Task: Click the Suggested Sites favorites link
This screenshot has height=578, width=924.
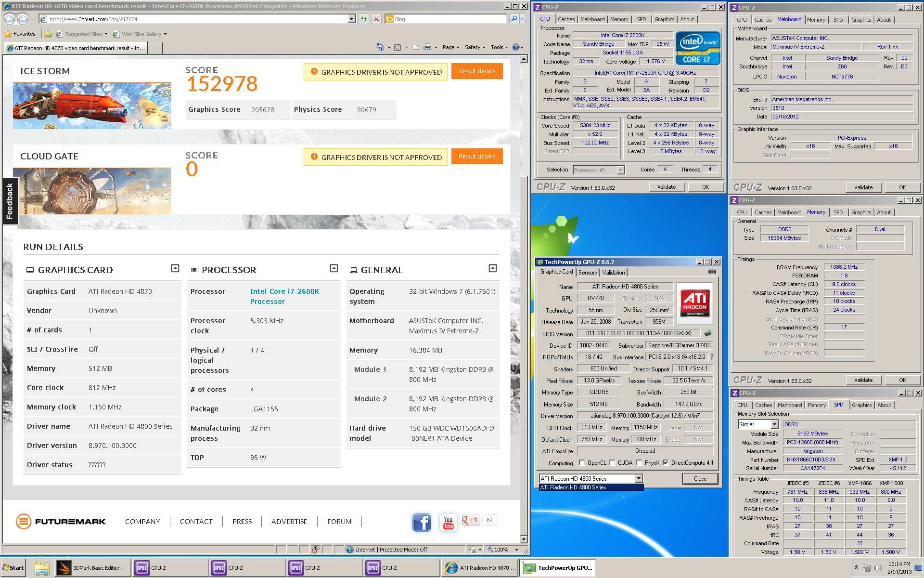Action: tap(82, 34)
